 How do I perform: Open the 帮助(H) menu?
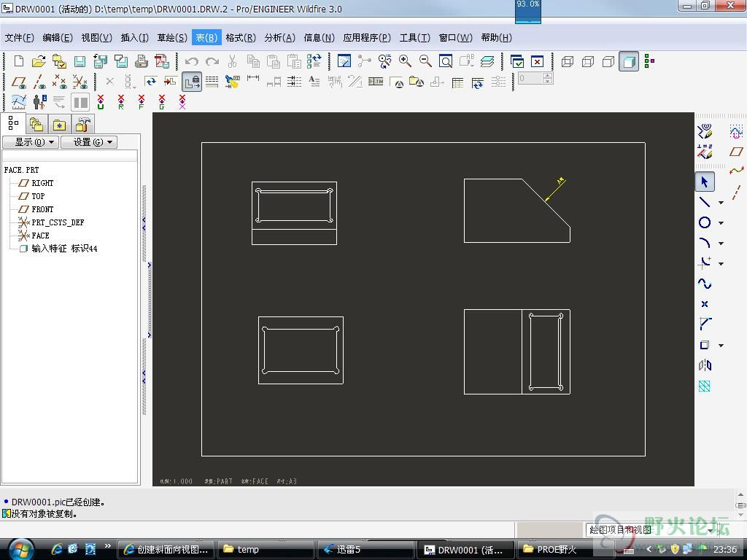click(x=496, y=38)
